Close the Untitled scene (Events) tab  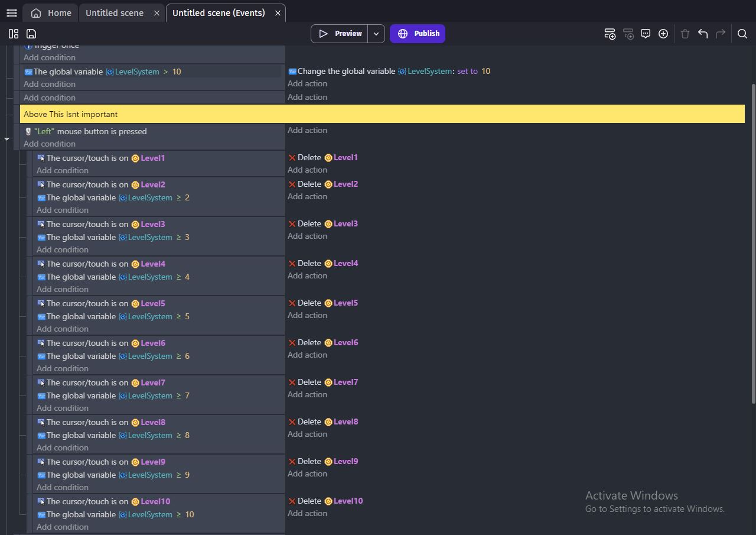coord(278,13)
